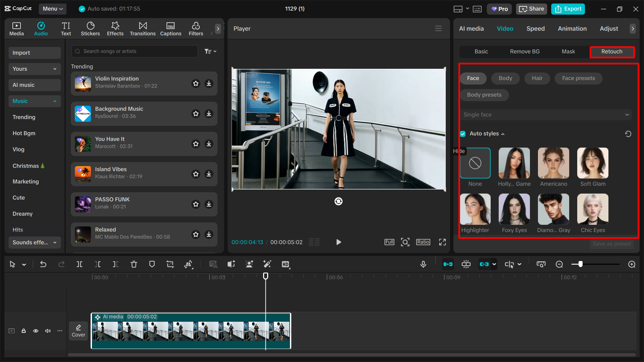Open the Filters panel
This screenshot has width=644, height=362.
(196, 29)
